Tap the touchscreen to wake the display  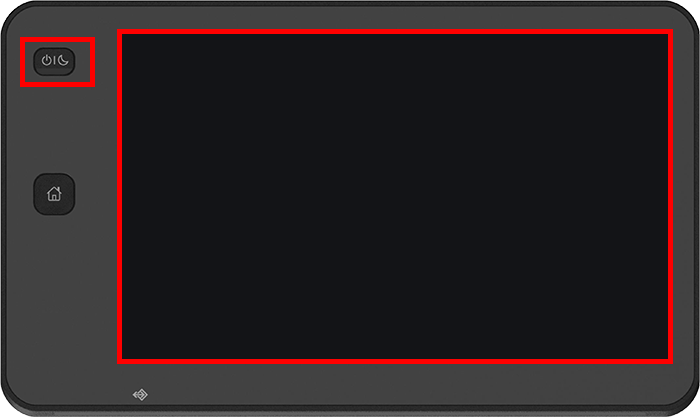pyautogui.click(x=395, y=196)
